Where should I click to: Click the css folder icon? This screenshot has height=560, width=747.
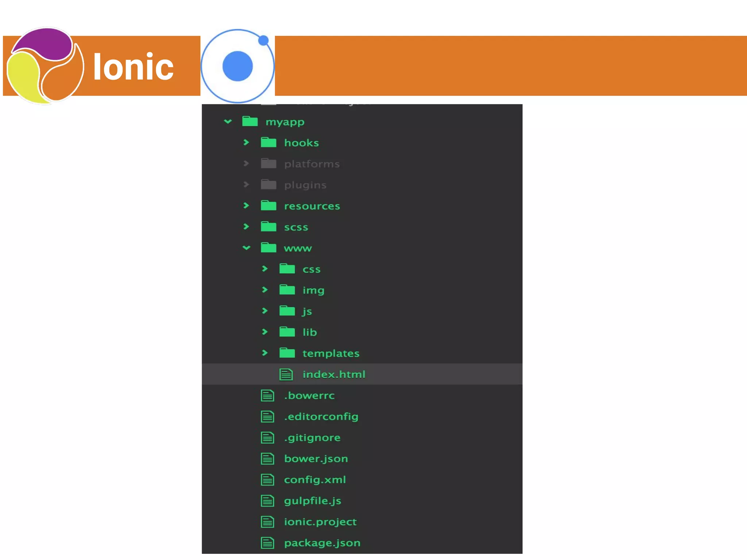tap(287, 269)
